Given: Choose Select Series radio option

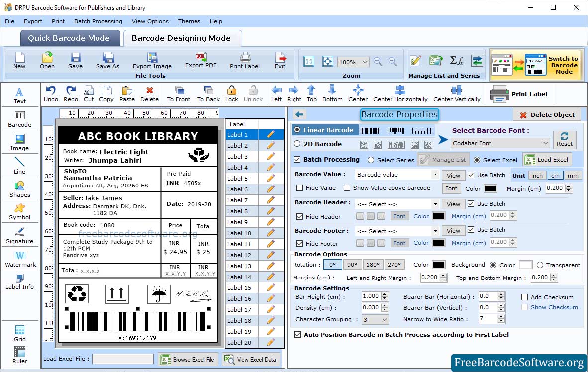Looking at the screenshot, I should tap(371, 160).
